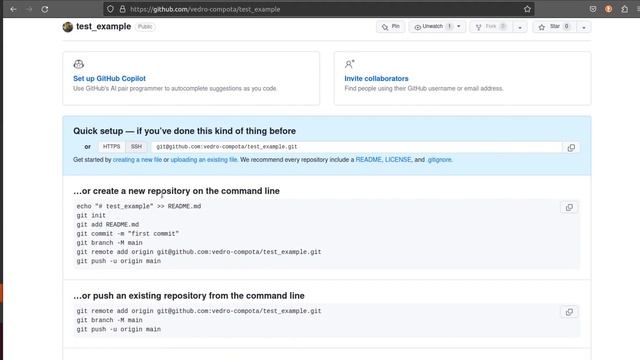The width and height of the screenshot is (640, 360).
Task: Open the .gitignore recommendation link
Action: (440, 160)
